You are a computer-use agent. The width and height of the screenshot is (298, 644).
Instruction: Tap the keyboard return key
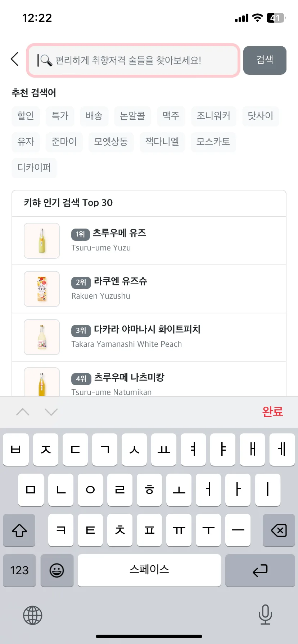pos(260,570)
